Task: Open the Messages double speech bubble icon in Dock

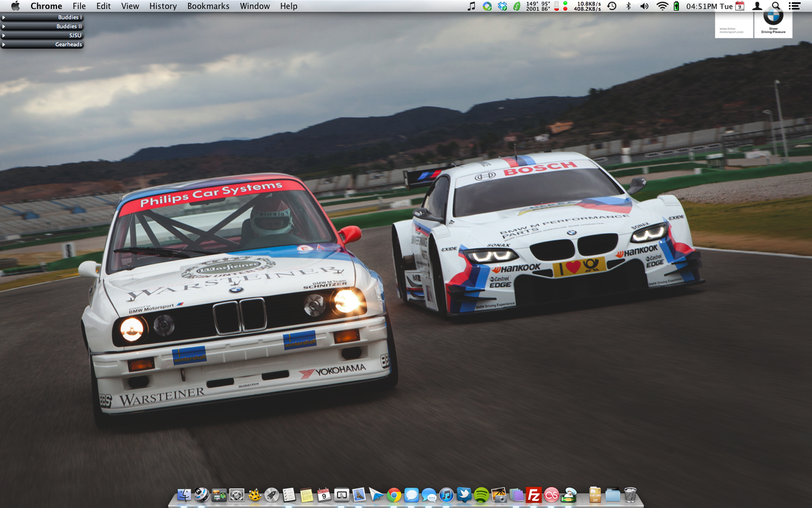Action: [429, 495]
